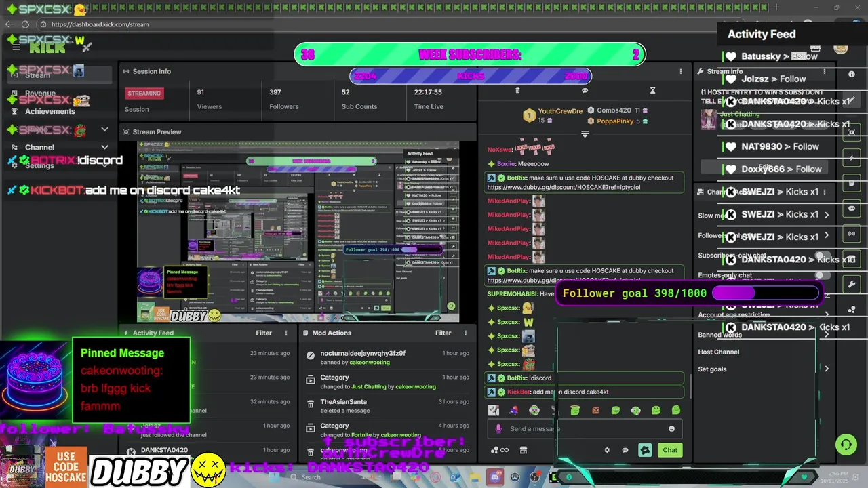Expand the Channel sidebar chevron
This screenshot has width=868, height=488.
(104, 147)
